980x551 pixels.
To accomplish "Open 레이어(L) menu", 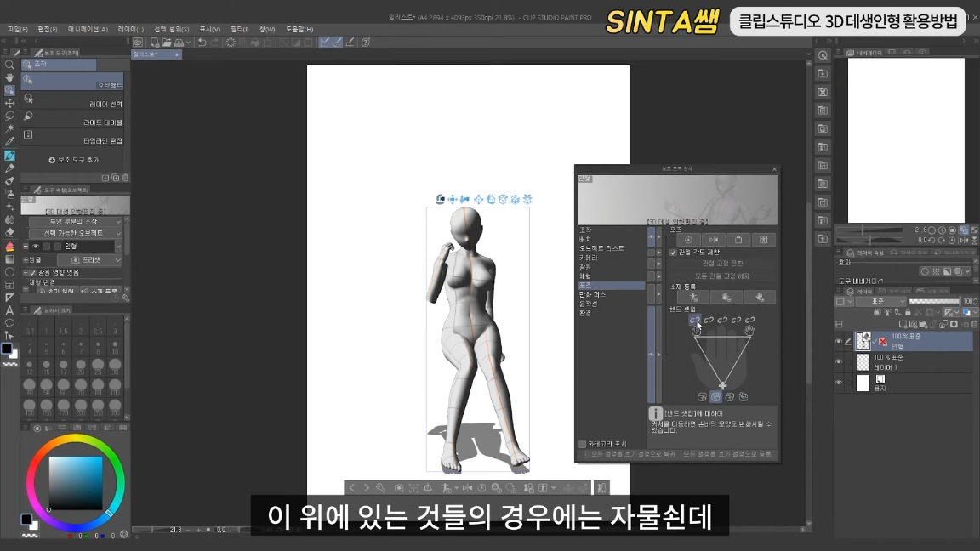I will 131,30.
